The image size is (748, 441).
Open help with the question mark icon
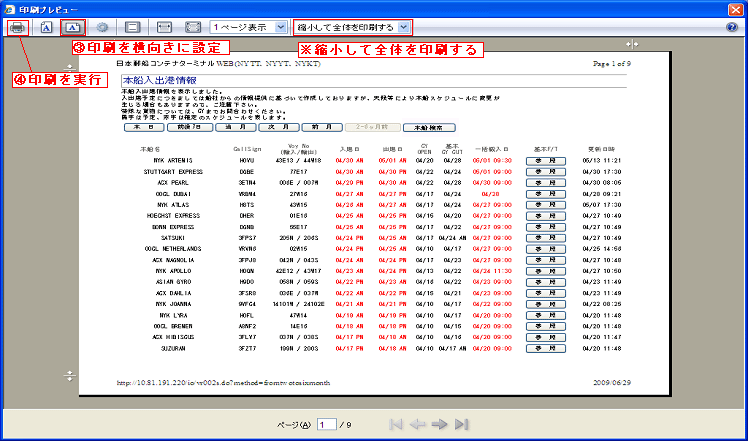click(732, 28)
